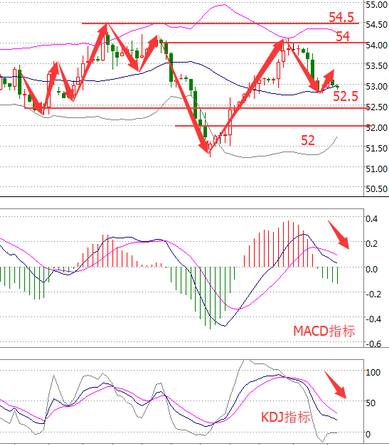The height and width of the screenshot is (445, 389).
Task: Click the 51.00 price axis label
Action: [x=377, y=169]
